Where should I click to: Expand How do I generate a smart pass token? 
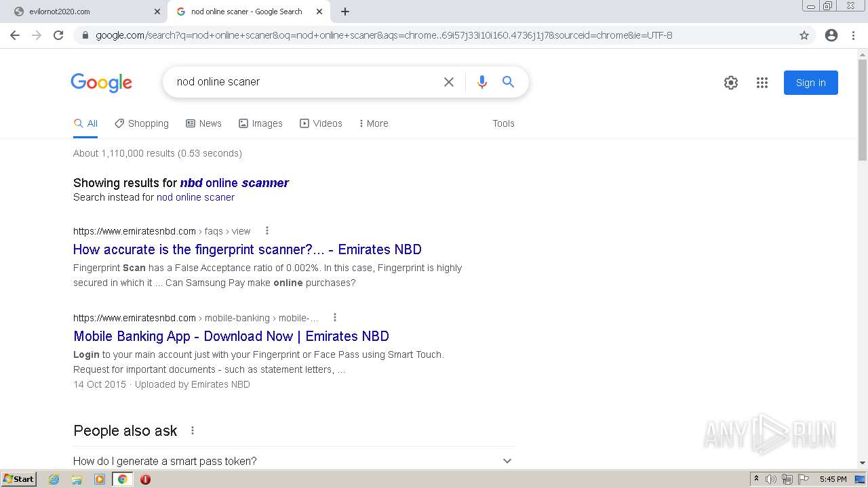click(294, 461)
